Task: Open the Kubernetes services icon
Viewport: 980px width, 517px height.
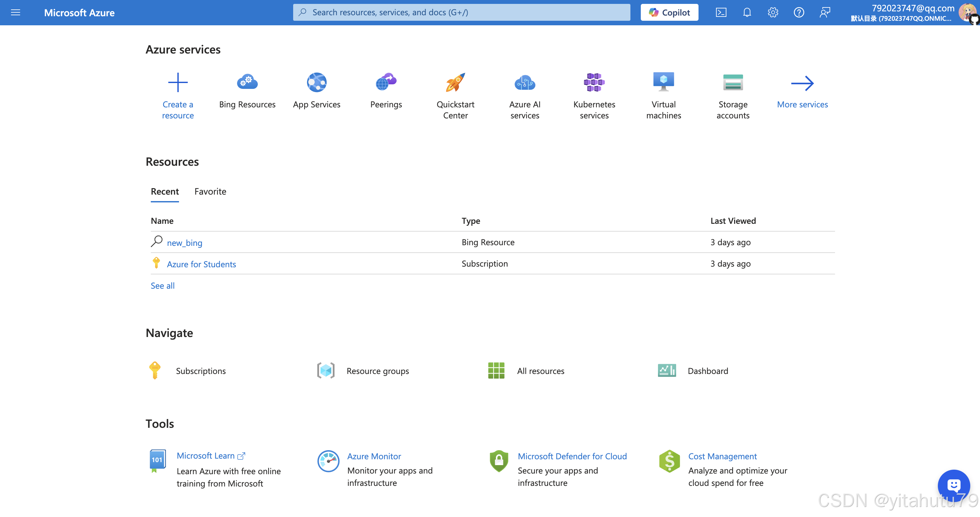Action: [x=594, y=82]
